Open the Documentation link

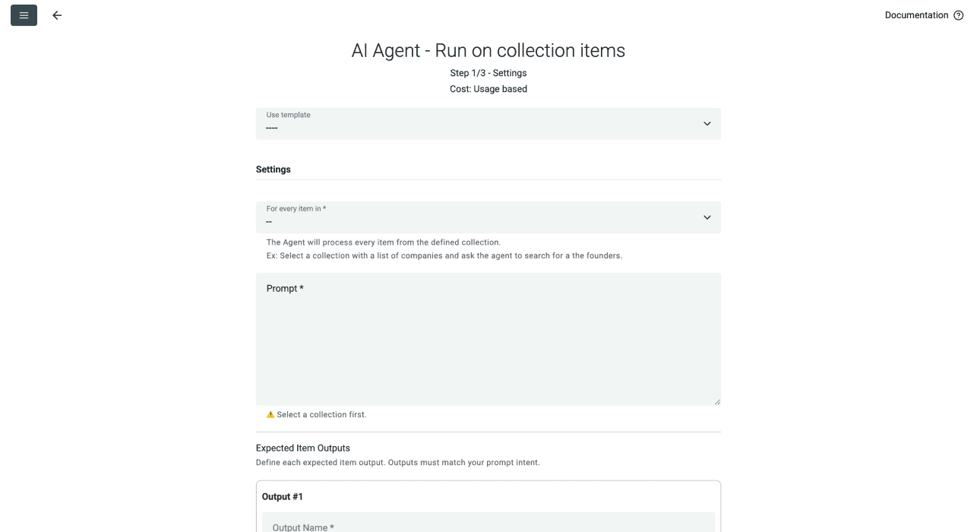click(917, 14)
